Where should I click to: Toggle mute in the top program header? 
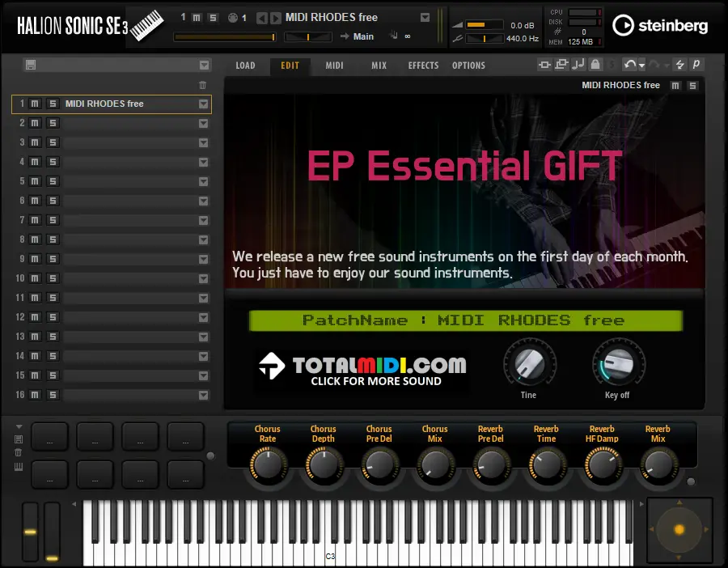click(x=197, y=18)
